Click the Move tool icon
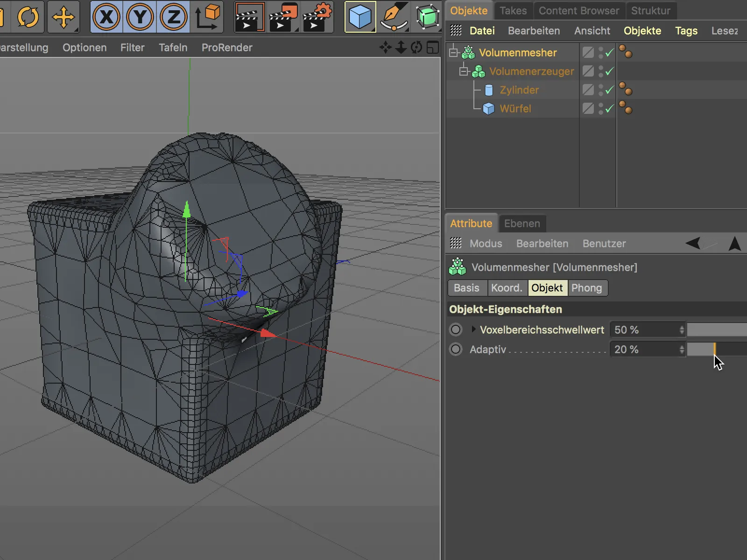The image size is (747, 560). tap(63, 17)
